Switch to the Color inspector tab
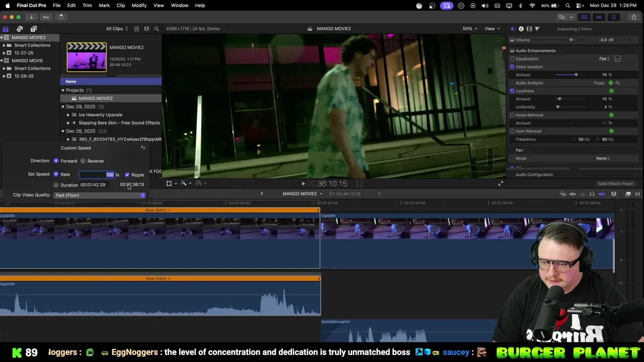This screenshot has height=362, width=644. (x=537, y=29)
